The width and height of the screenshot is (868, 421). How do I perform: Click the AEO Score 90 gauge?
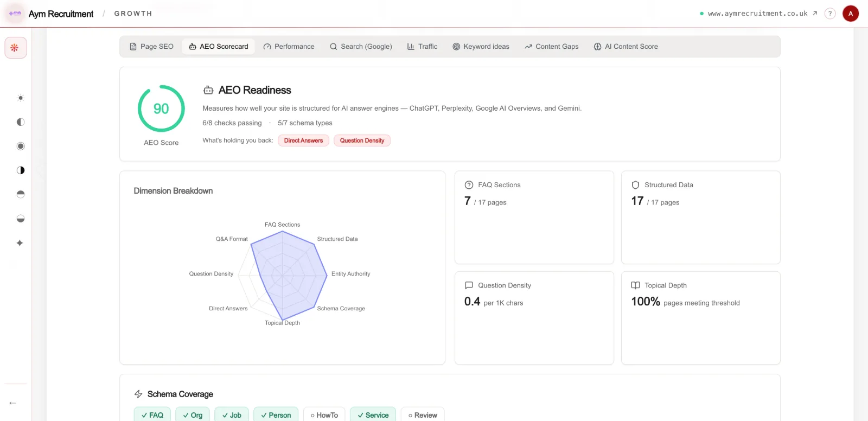click(161, 109)
